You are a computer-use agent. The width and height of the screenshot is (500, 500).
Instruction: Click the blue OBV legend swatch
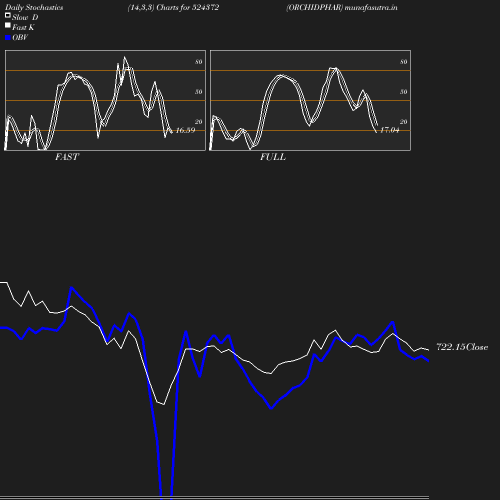click(8, 38)
